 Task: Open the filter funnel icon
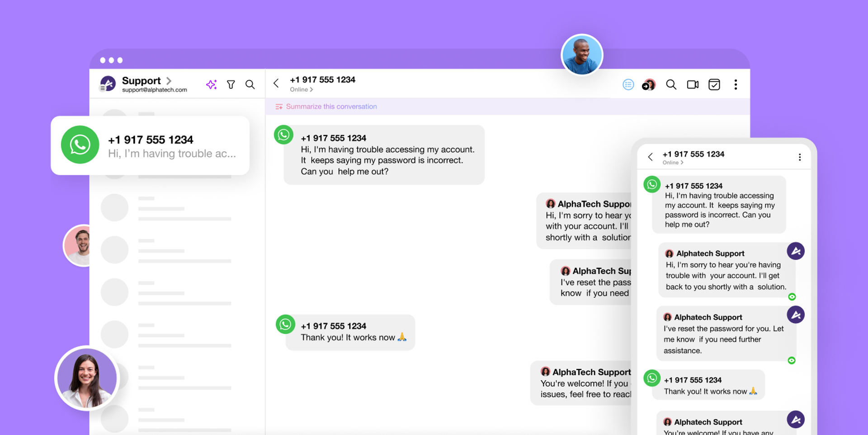[231, 84]
